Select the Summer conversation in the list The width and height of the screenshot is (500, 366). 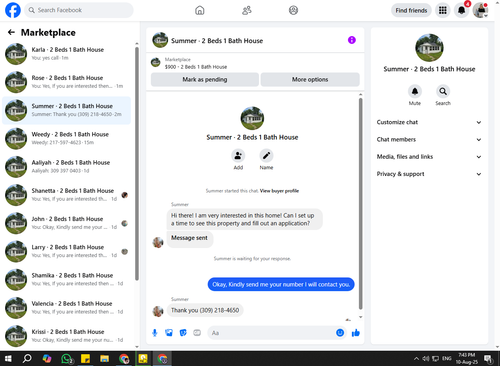(67, 110)
